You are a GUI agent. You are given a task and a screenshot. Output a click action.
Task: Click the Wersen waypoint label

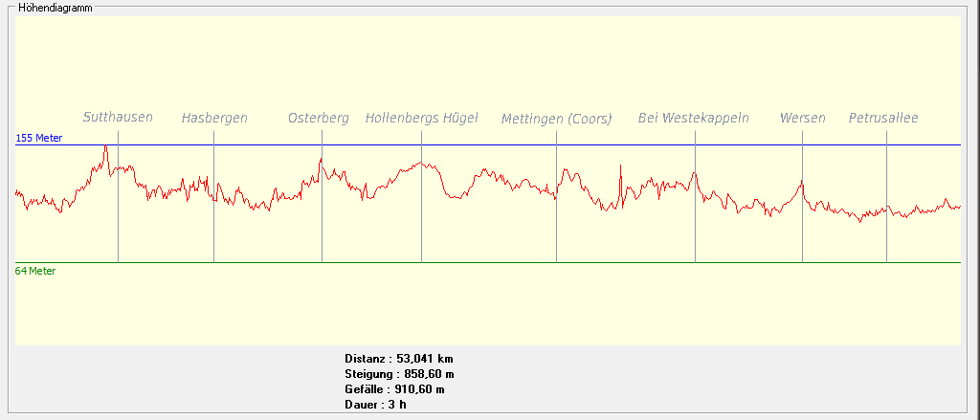tap(802, 119)
